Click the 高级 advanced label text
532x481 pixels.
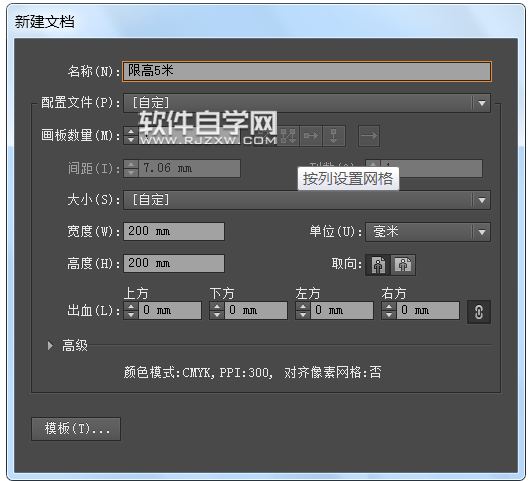click(75, 346)
